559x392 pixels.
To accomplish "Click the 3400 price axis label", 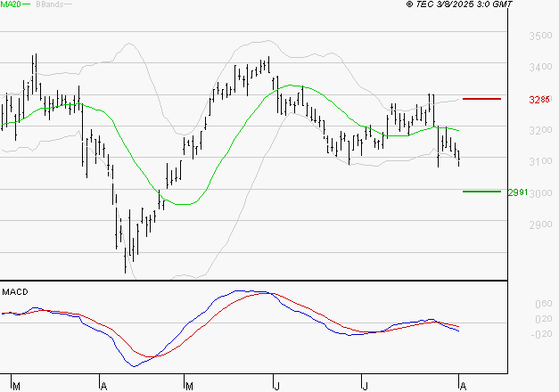I will tap(540, 67).
